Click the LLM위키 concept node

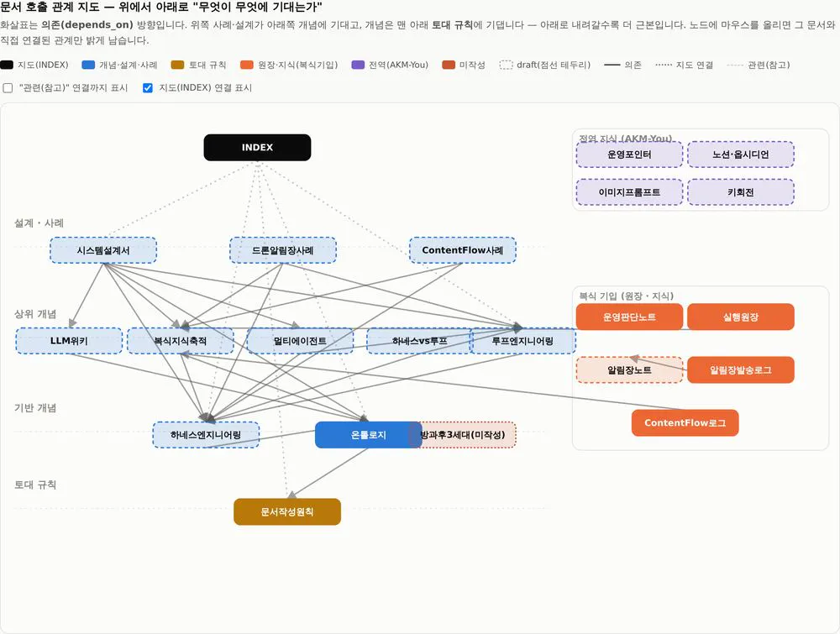tap(69, 341)
